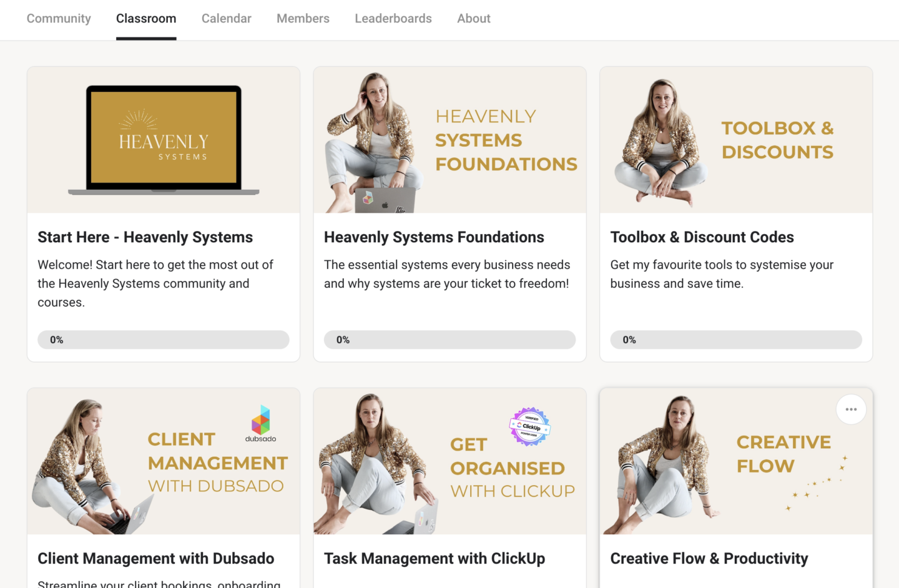Open the About tab

(x=474, y=19)
